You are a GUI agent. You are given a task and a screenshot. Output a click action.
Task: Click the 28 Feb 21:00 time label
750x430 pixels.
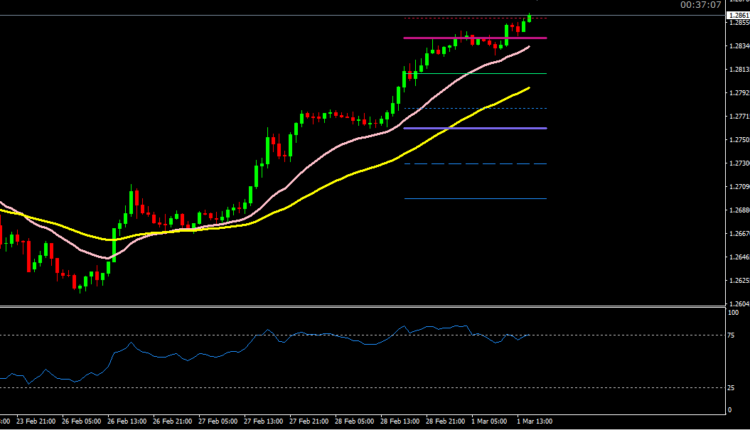(444, 422)
